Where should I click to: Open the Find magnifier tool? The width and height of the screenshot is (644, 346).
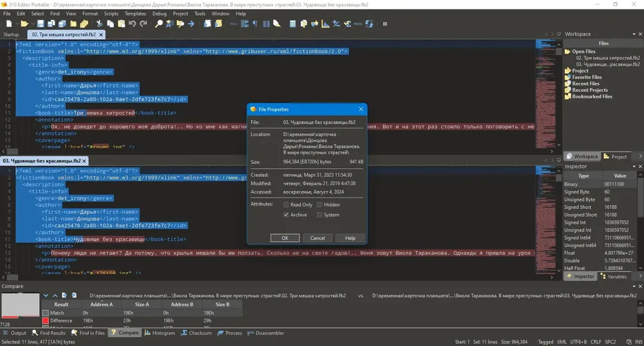158,24
